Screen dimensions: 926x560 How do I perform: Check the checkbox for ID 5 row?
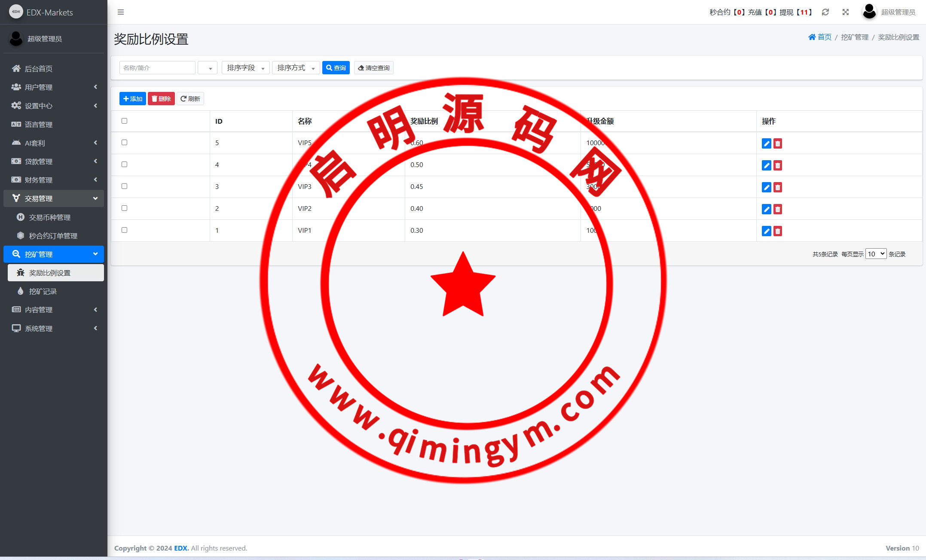[x=125, y=143]
